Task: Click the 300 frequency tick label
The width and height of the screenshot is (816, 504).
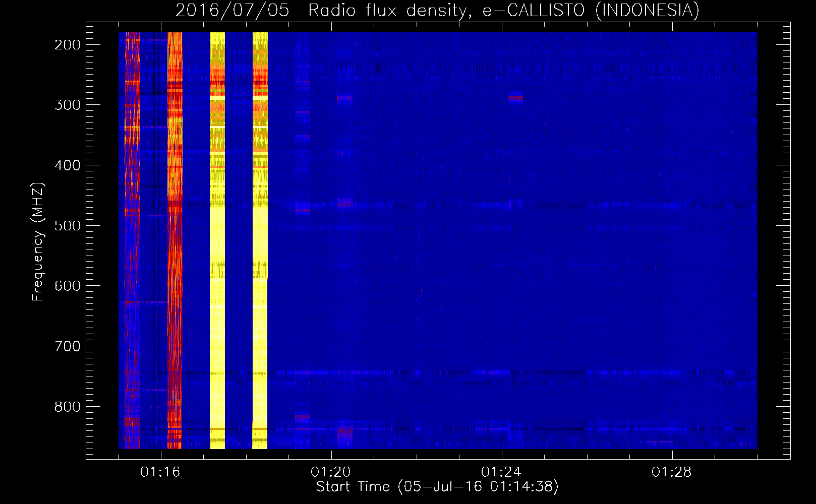Action: pyautogui.click(x=68, y=105)
